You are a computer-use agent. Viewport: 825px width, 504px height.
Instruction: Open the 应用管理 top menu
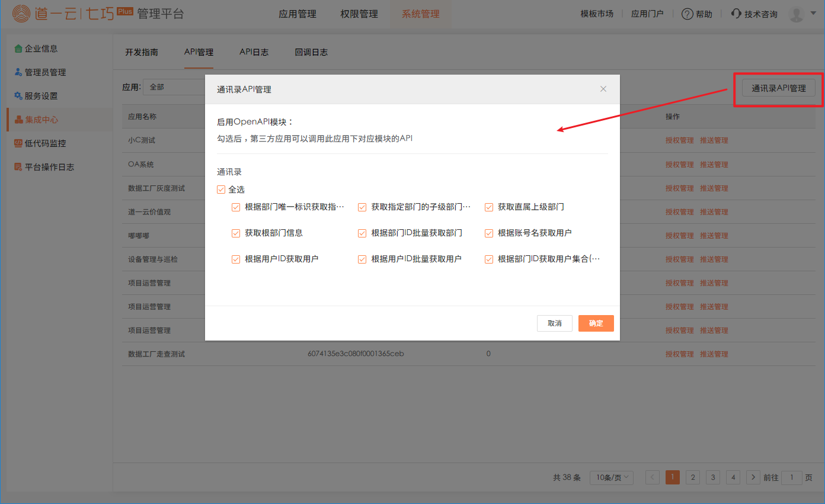(x=298, y=14)
